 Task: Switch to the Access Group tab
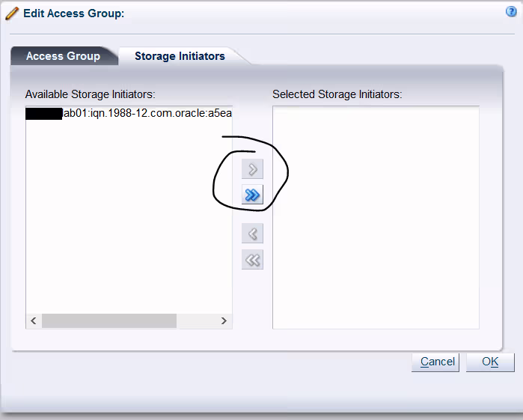coord(63,56)
